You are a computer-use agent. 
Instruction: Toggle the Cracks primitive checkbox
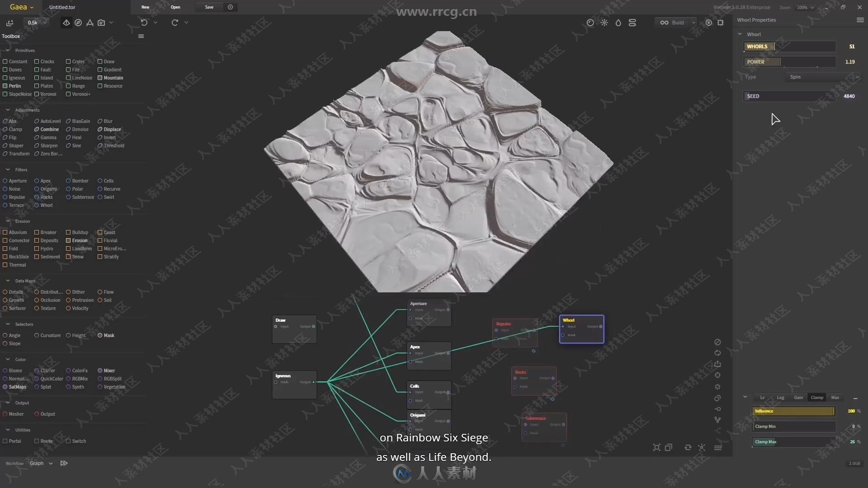(x=36, y=61)
